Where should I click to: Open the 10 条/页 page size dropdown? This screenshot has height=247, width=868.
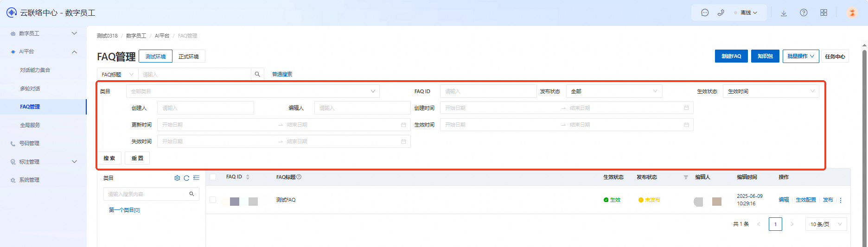(x=826, y=224)
